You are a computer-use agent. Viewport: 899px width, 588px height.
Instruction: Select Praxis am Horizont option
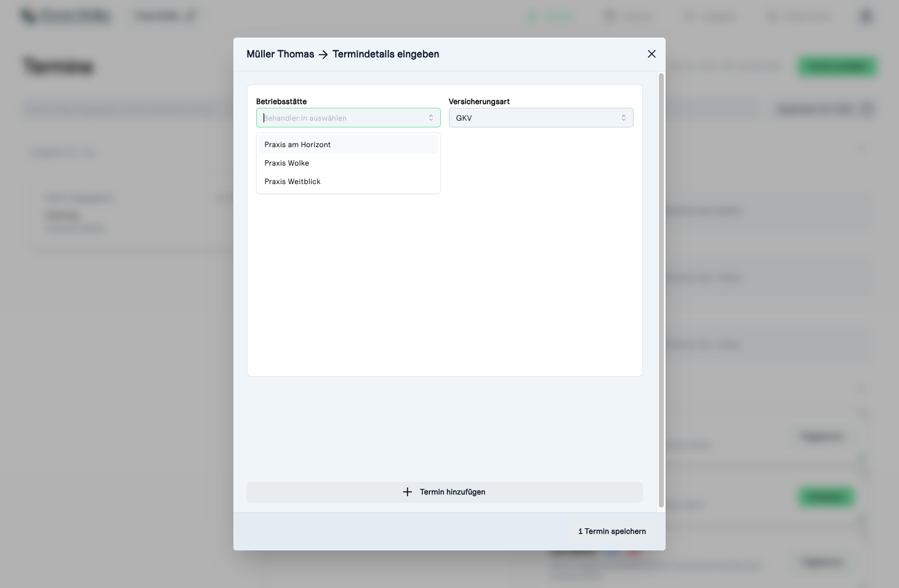[349, 145]
